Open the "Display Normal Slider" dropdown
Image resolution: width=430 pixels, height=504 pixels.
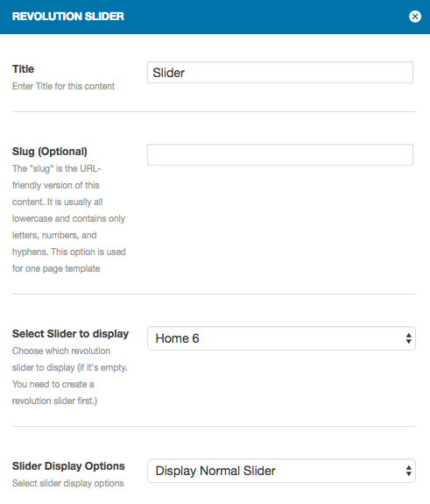pyautogui.click(x=281, y=471)
